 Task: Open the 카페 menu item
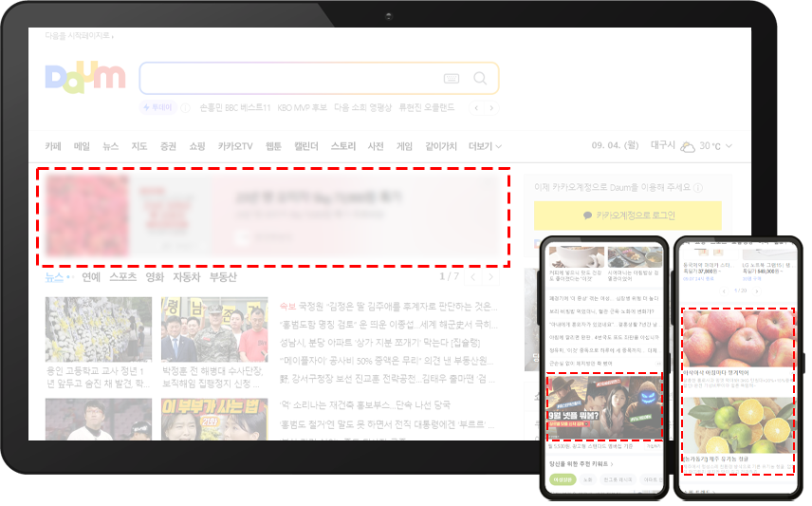(x=53, y=146)
